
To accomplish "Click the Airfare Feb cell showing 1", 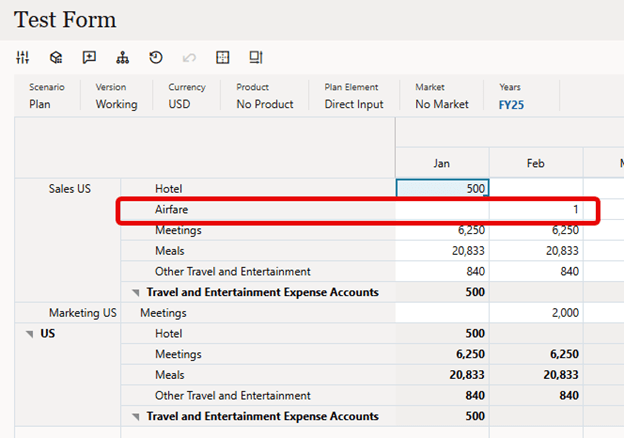I will (535, 210).
